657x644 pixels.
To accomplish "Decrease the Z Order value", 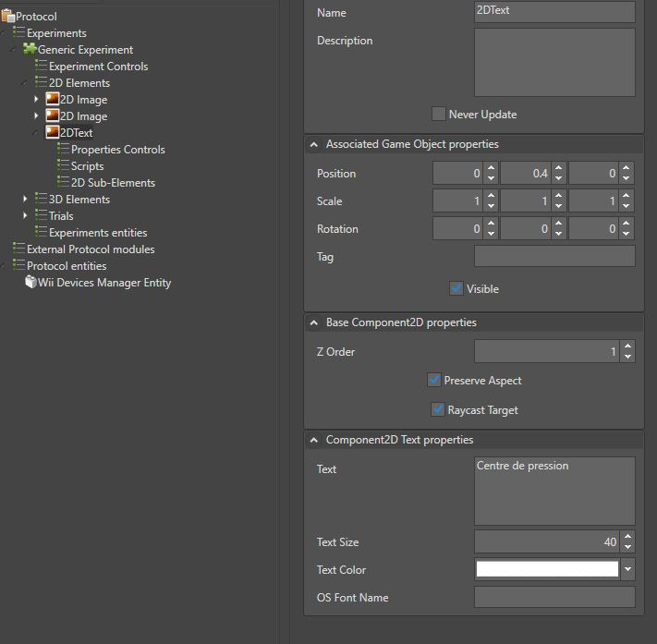I will click(x=627, y=357).
